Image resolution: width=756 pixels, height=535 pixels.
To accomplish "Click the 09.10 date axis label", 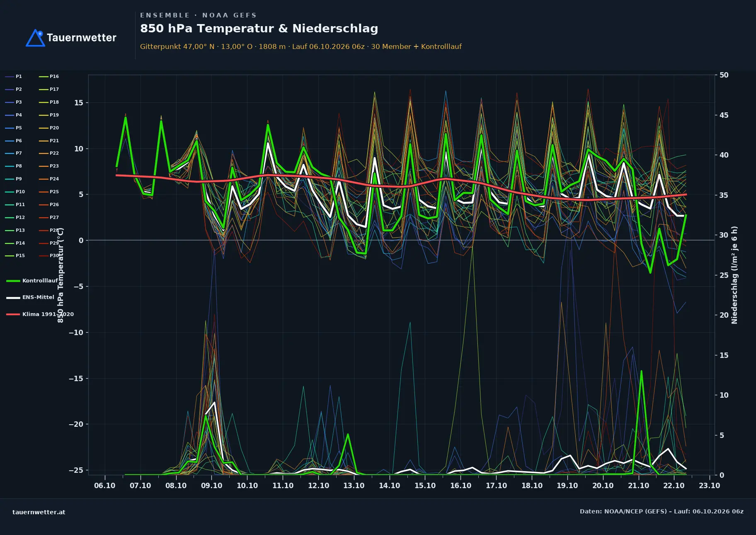I will [x=211, y=486].
